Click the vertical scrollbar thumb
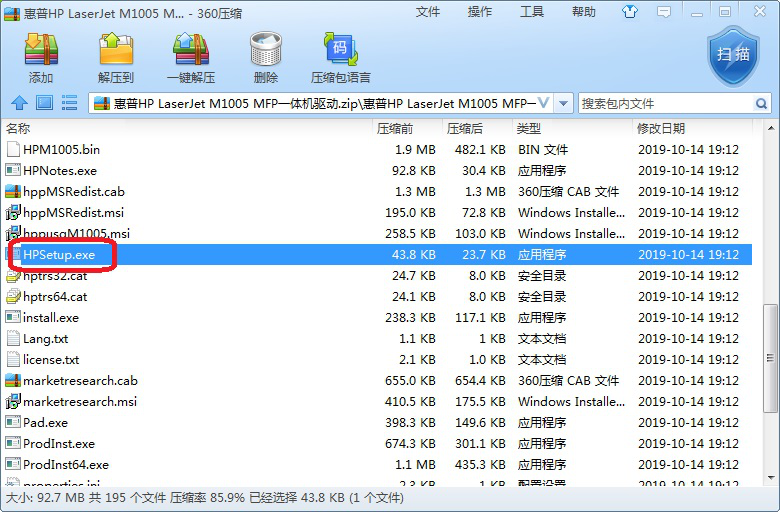This screenshot has height=512, width=780. [771, 358]
